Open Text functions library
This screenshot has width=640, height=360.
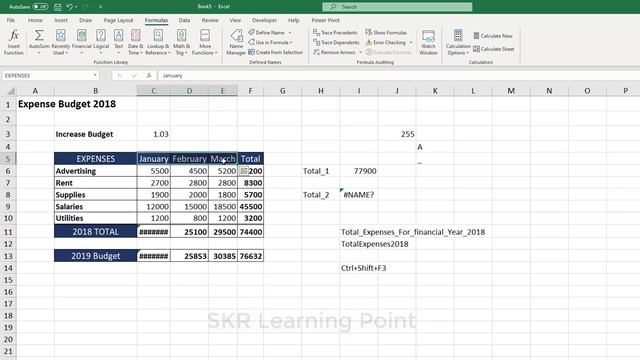pos(118,42)
